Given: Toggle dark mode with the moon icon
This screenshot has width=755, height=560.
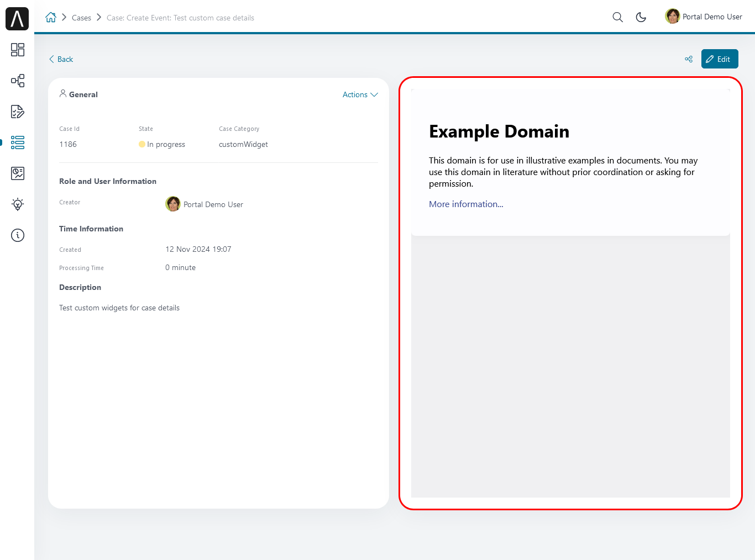Looking at the screenshot, I should point(641,17).
